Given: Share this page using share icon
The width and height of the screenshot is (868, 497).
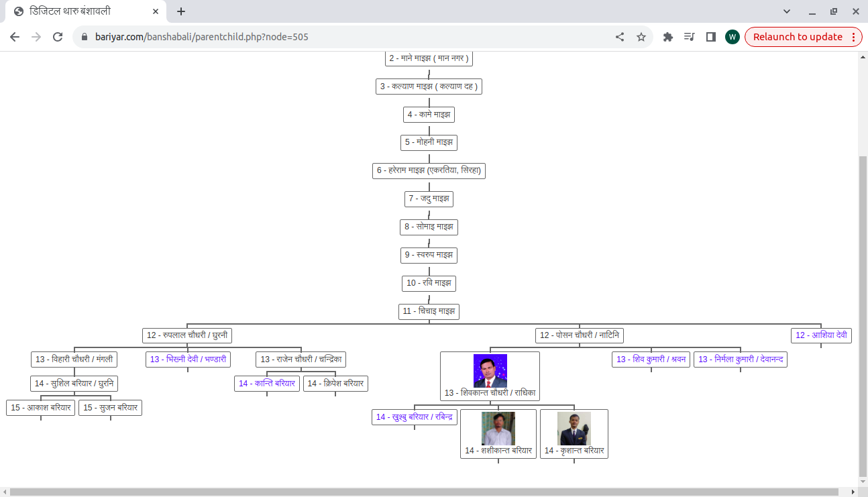Looking at the screenshot, I should point(620,37).
